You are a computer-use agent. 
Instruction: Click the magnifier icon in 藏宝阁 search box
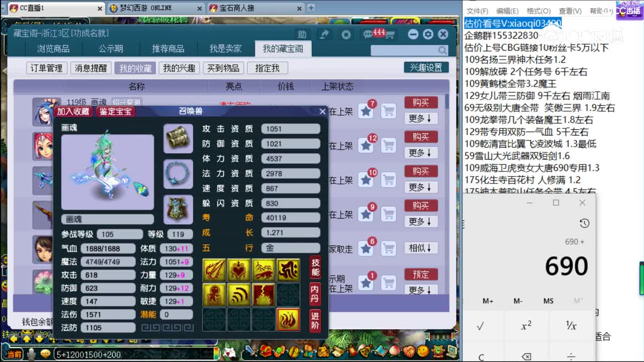pos(442,50)
